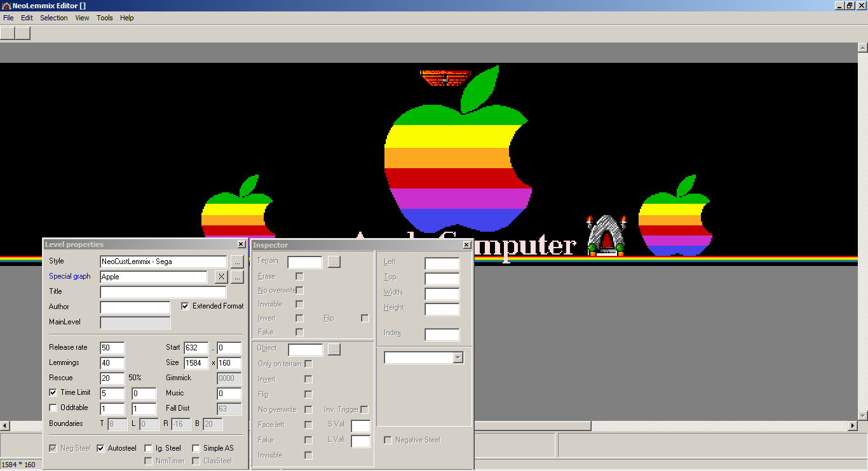Select the stone exit door in the level
Image resolution: width=868 pixels, height=471 pixels.
607,236
